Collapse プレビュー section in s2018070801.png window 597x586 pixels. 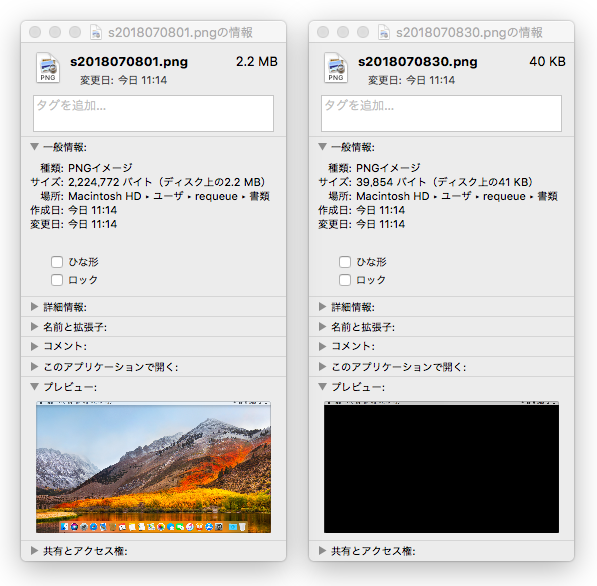tap(34, 386)
